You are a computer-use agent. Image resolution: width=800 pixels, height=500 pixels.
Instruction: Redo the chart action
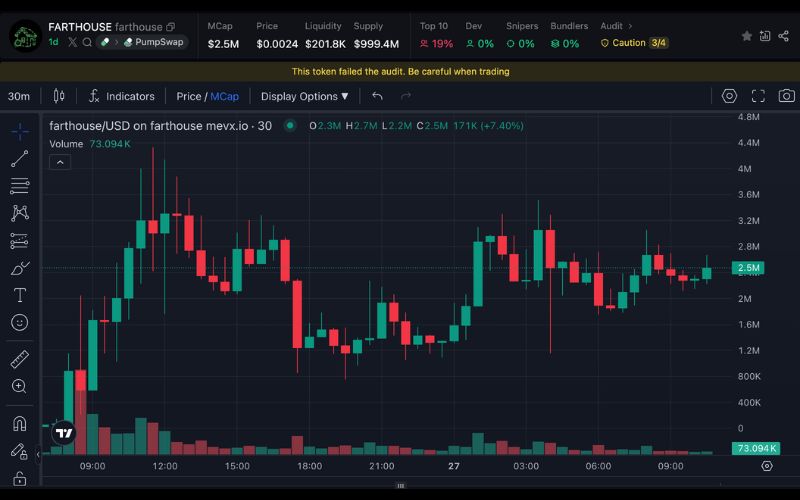click(406, 96)
